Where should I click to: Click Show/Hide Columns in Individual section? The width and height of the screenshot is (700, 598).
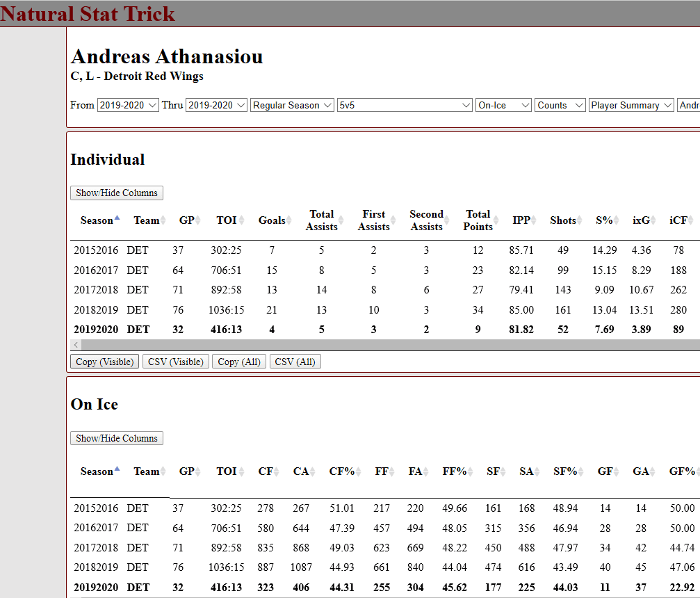point(117,193)
